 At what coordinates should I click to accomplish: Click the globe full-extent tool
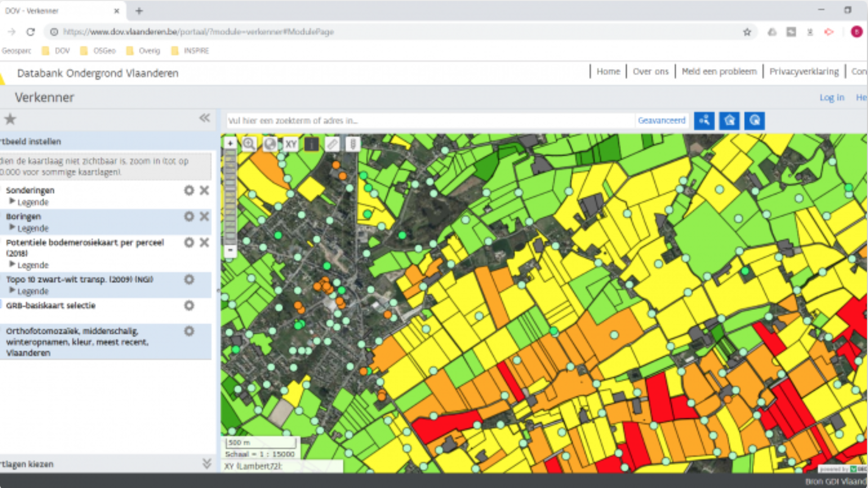[x=270, y=143]
